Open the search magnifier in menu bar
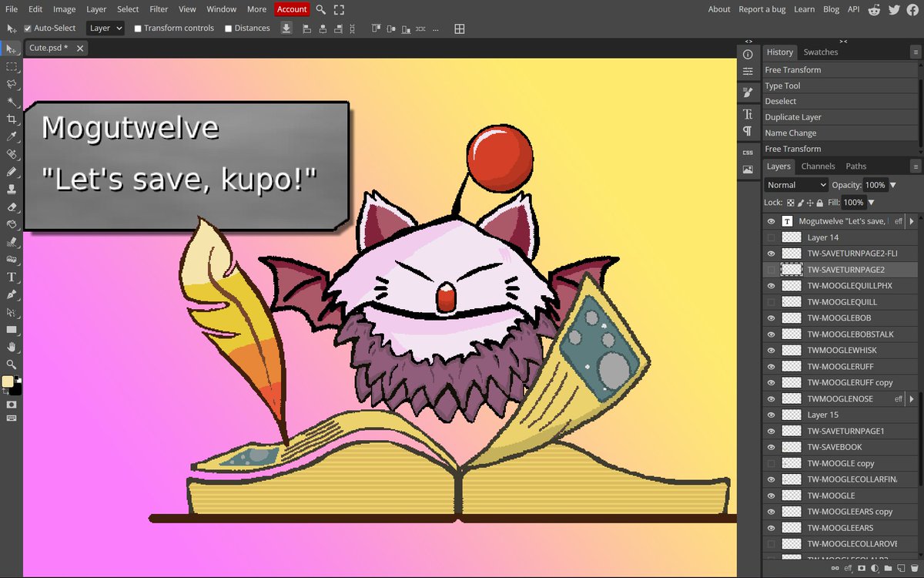This screenshot has width=924, height=578. coord(321,9)
